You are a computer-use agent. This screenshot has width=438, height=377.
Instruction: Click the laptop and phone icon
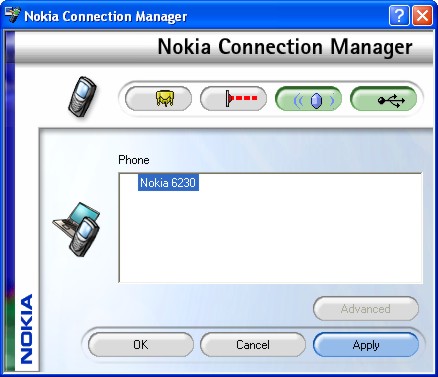click(77, 229)
